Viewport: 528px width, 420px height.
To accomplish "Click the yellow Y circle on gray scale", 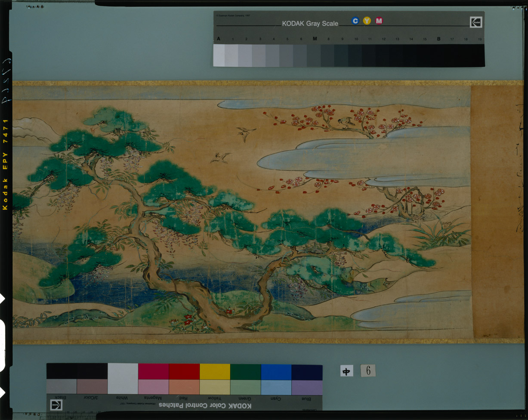I will (367, 21).
